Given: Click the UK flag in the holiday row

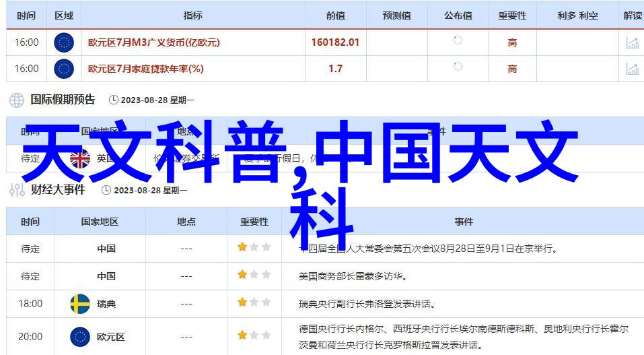Looking at the screenshot, I should coord(80,159).
